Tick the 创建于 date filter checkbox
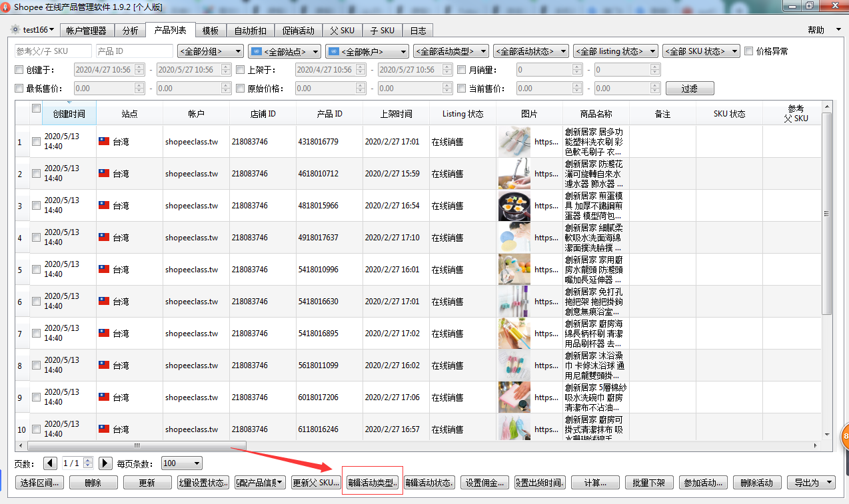This screenshot has width=849, height=504. tap(19, 70)
